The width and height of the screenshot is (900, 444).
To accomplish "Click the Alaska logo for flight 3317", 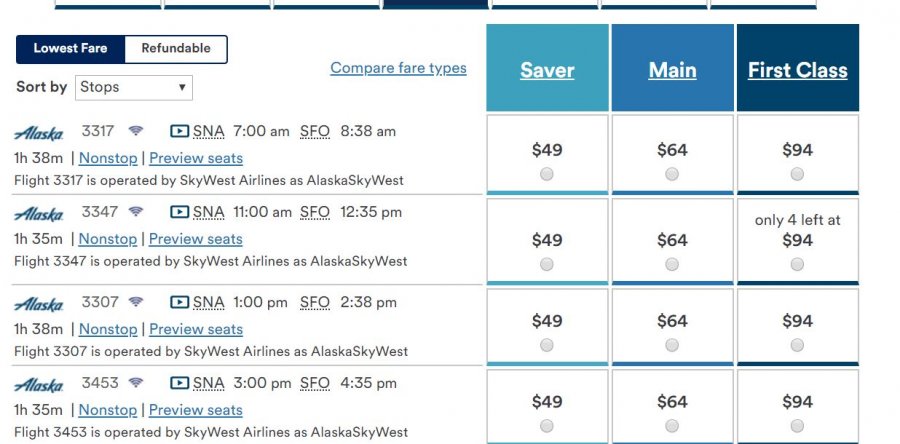I will [39, 132].
